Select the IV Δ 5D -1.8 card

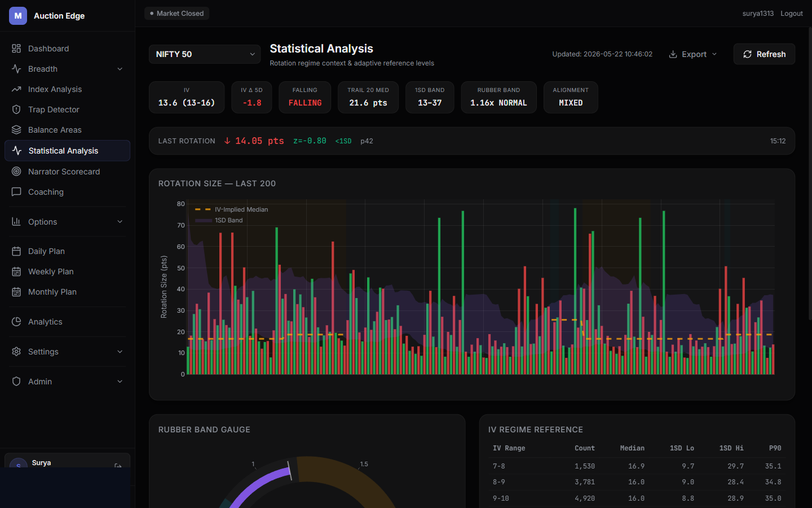tap(251, 97)
